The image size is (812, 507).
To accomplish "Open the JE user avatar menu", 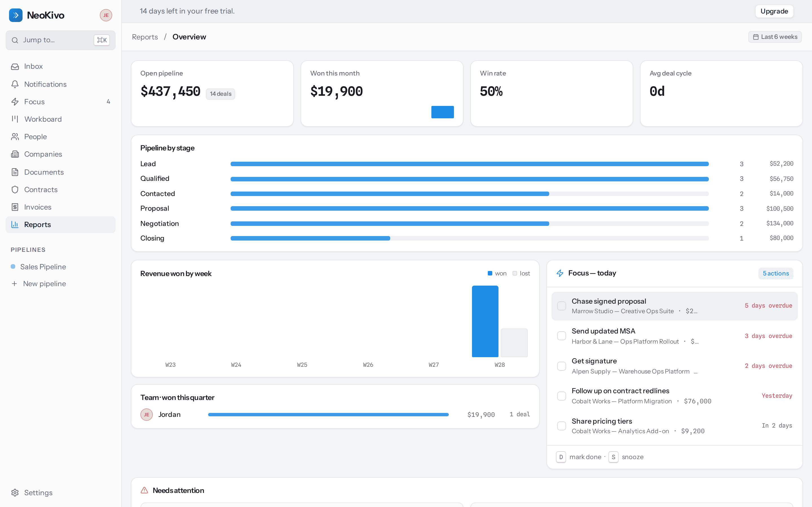I will [106, 15].
